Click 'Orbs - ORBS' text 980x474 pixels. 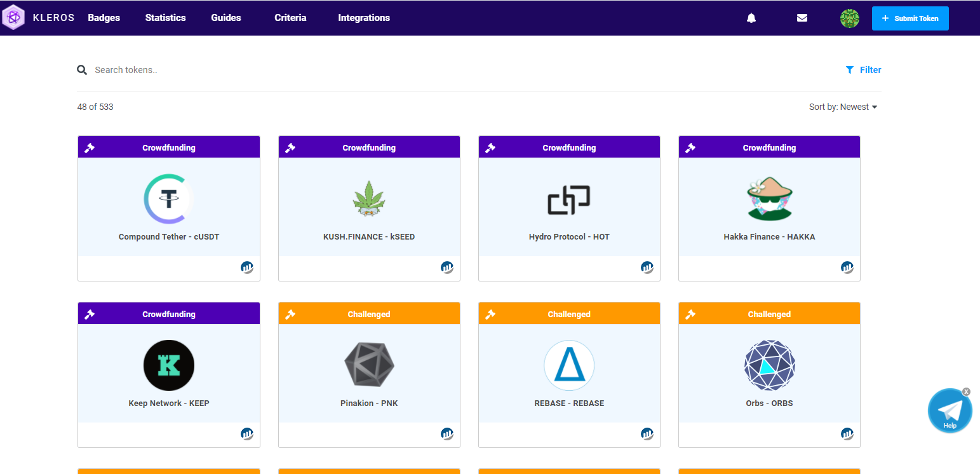tap(769, 403)
